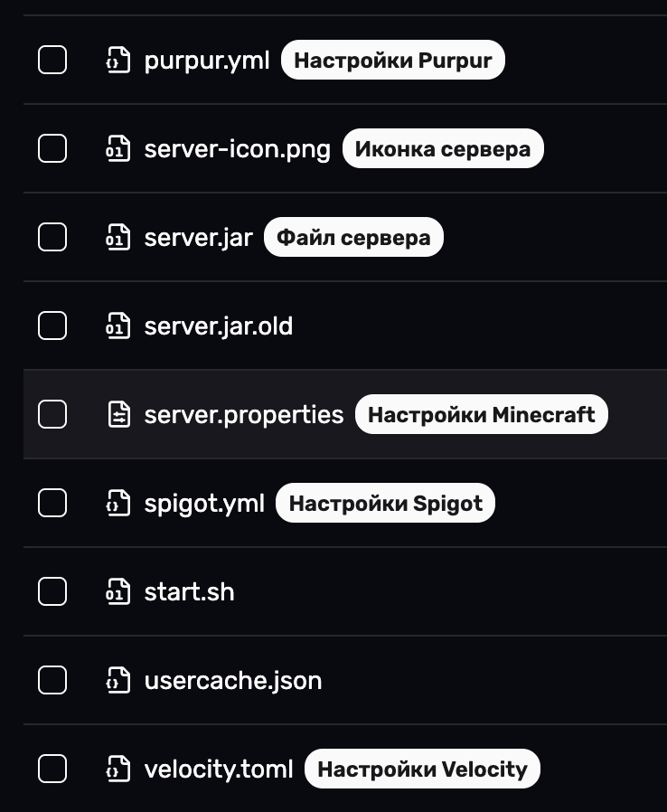Open usercache.json by its name
667x812 pixels.
[233, 681]
